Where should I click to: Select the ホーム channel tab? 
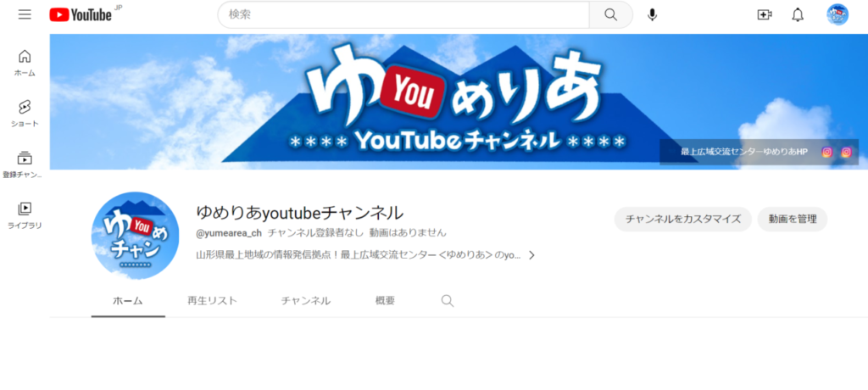click(x=128, y=301)
